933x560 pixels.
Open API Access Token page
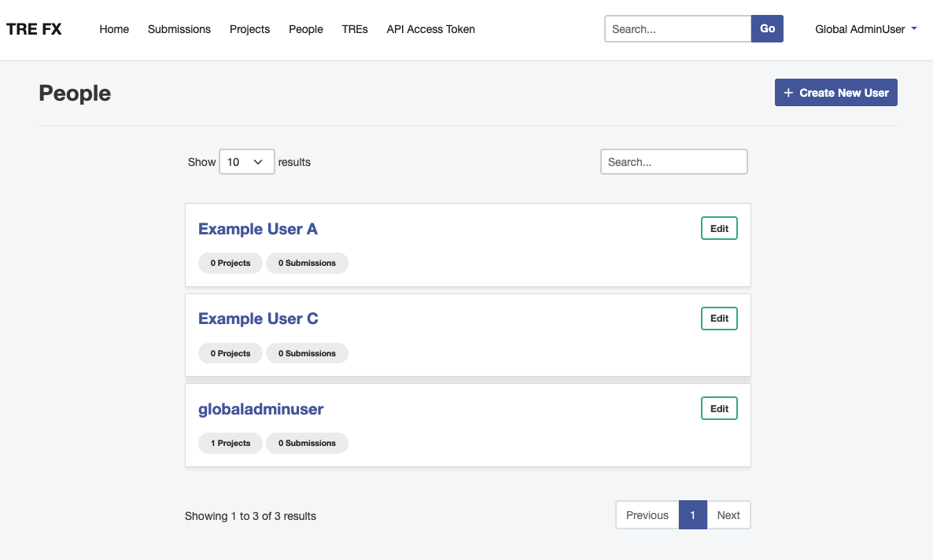tap(430, 29)
